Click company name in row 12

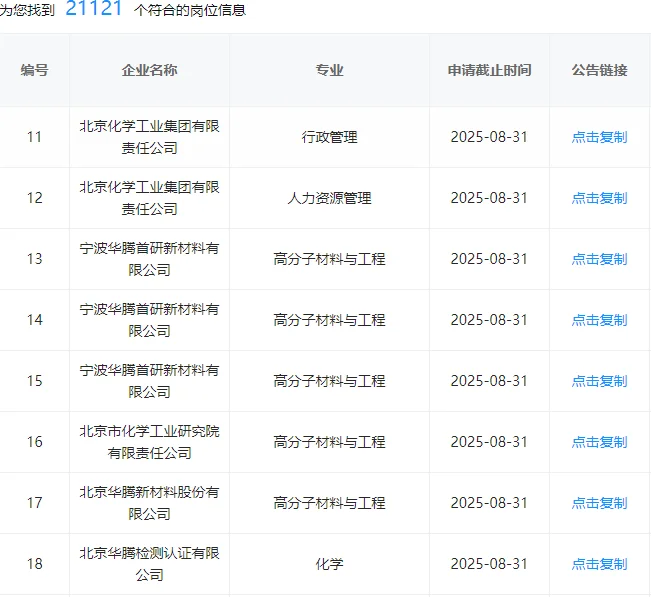tap(149, 198)
